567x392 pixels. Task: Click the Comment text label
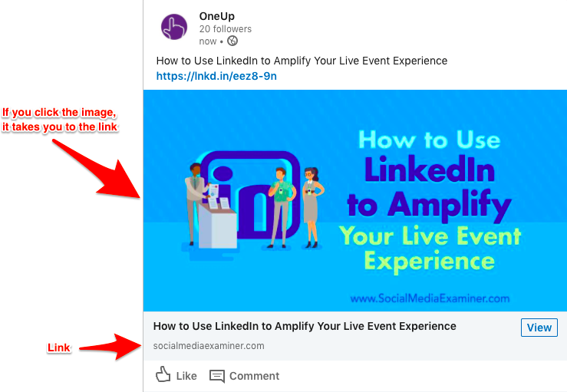click(x=255, y=376)
